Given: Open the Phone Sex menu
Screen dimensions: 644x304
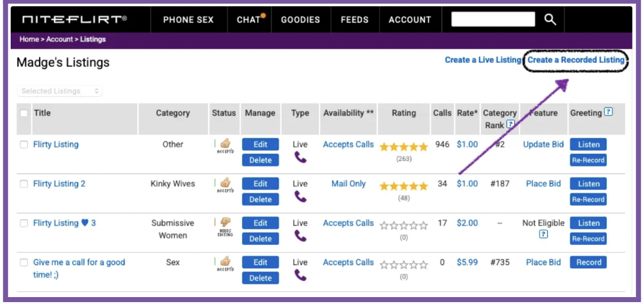Looking at the screenshot, I should (189, 19).
